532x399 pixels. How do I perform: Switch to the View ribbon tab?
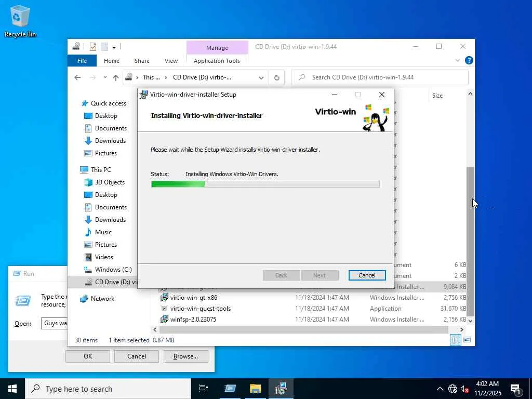171,61
